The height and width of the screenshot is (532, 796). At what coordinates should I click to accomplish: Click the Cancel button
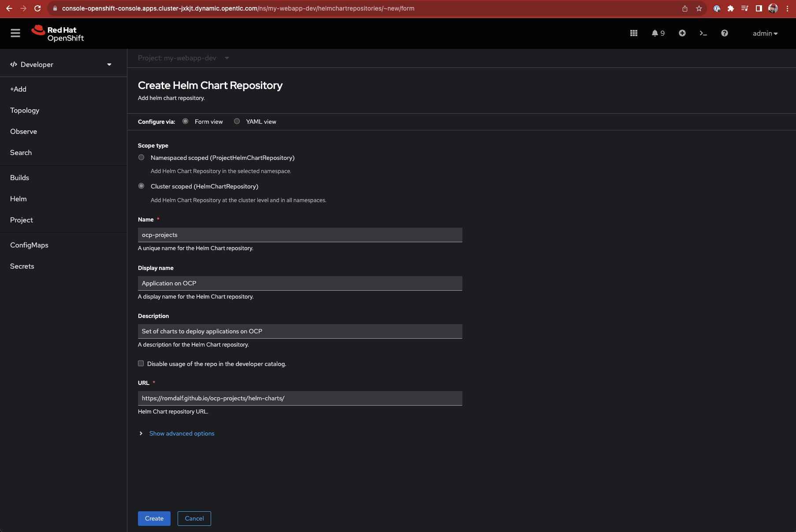[194, 519]
